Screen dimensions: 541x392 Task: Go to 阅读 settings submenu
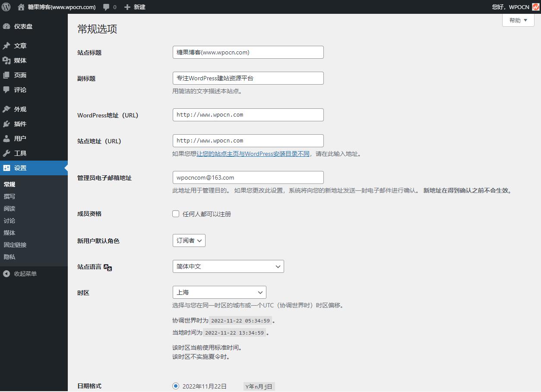(x=9, y=209)
